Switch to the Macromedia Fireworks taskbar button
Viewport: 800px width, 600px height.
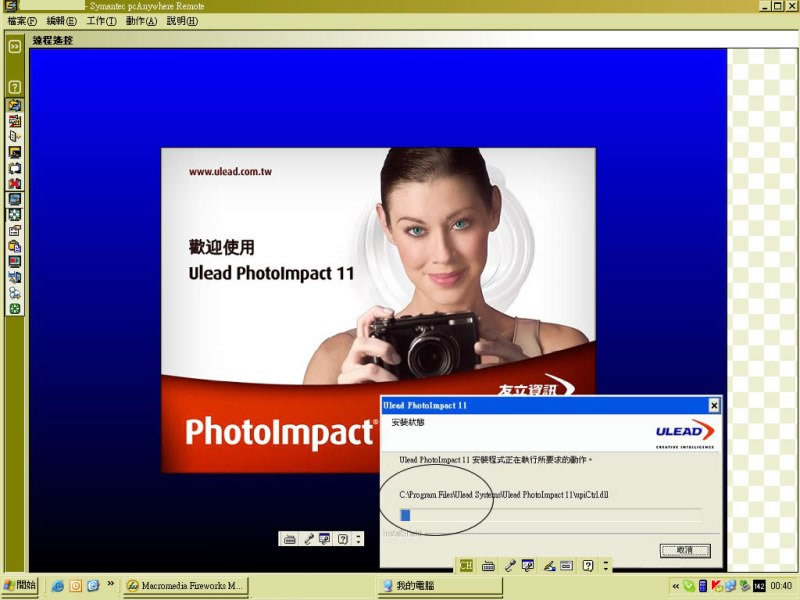click(x=186, y=586)
